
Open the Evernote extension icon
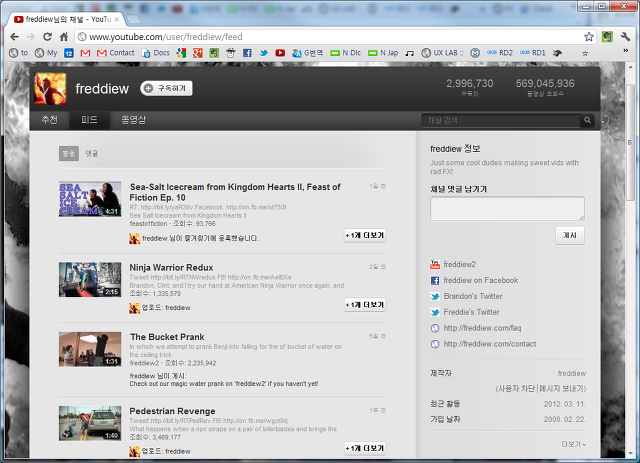[x=607, y=37]
